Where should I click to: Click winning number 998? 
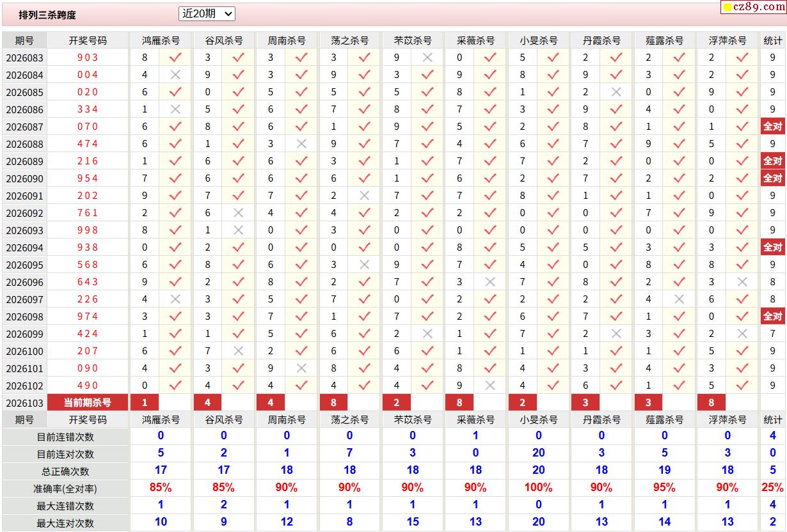[88, 230]
